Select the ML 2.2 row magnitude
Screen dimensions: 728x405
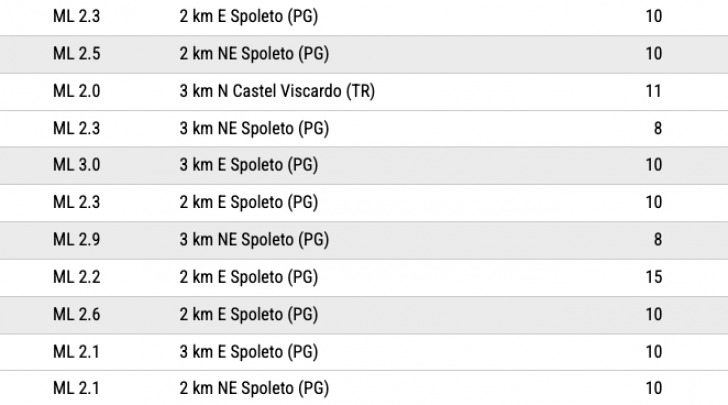pos(77,277)
